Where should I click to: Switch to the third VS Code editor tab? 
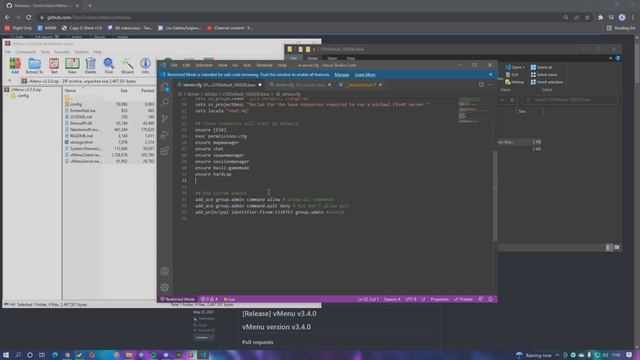click(x=361, y=85)
